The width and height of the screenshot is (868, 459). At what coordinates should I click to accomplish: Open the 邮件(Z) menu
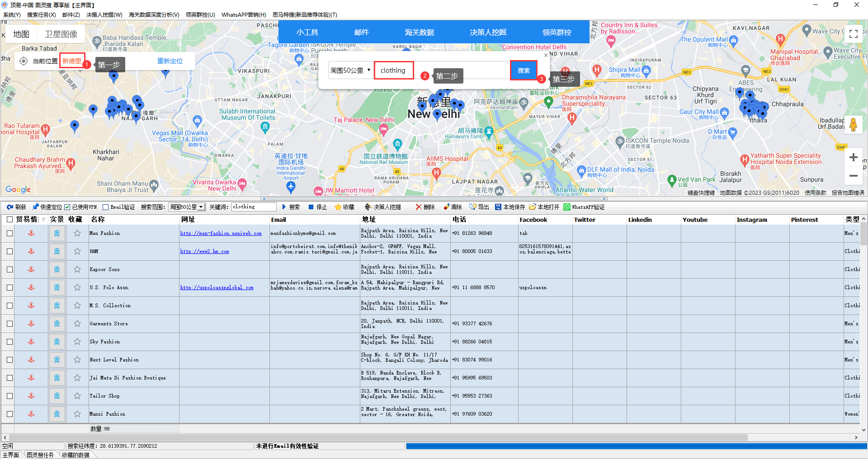pyautogui.click(x=71, y=15)
